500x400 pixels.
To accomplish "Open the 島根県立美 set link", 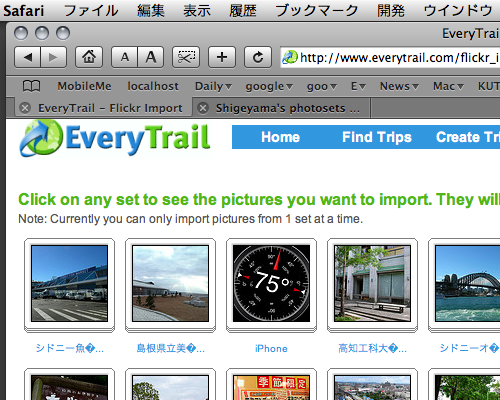I will point(171,348).
